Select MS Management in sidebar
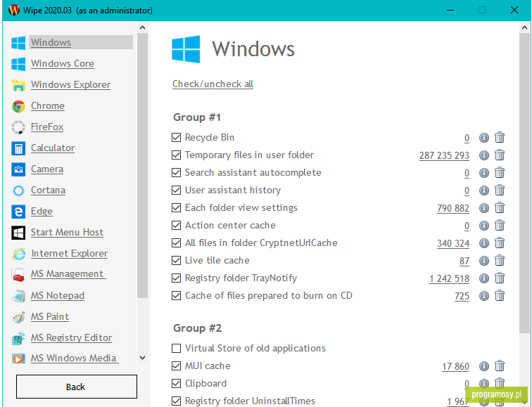 68,274
